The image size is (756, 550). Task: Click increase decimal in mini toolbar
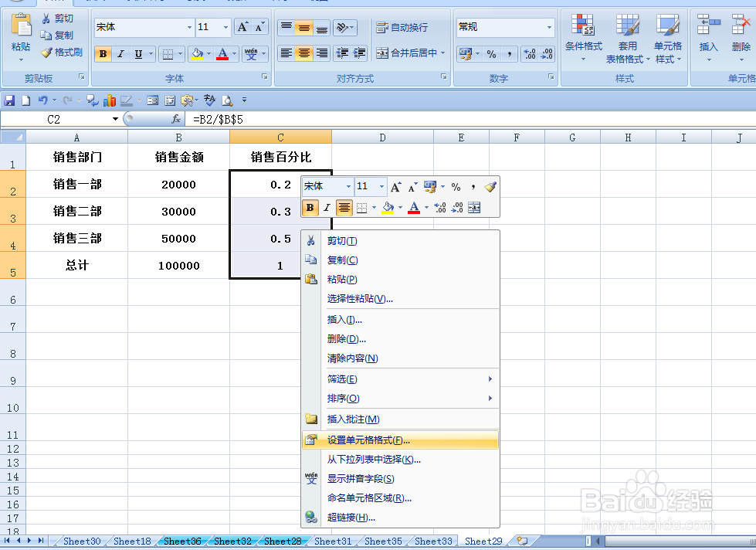coord(439,208)
